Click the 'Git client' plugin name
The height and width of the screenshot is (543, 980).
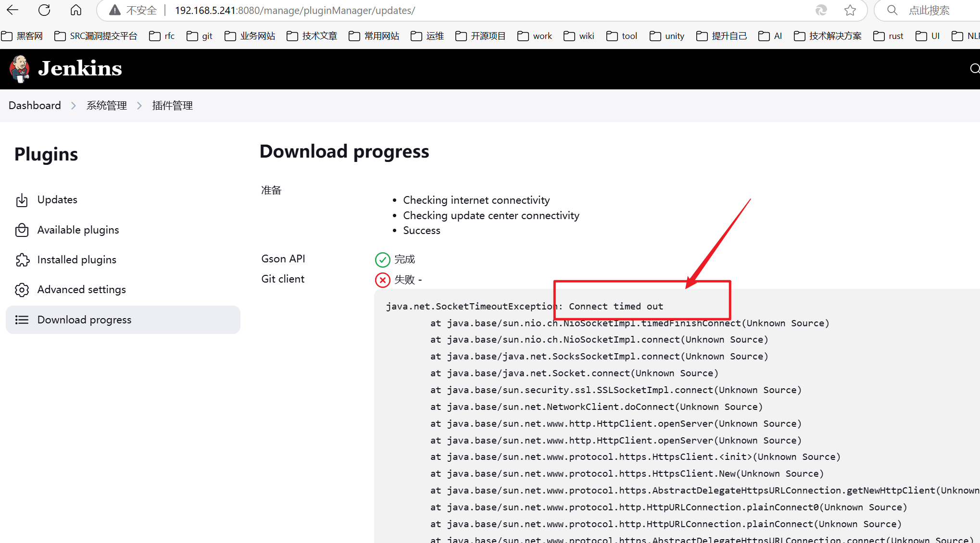[283, 279]
